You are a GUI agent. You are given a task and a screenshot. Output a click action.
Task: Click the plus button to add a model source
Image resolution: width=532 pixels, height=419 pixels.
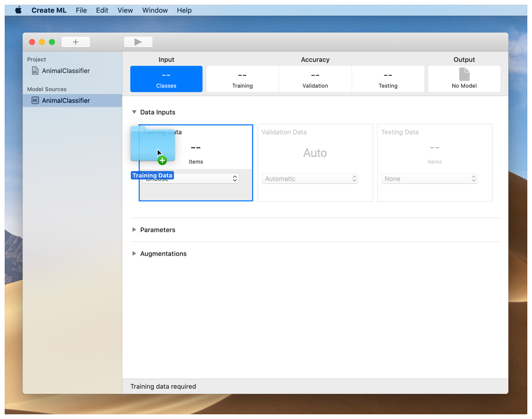pyautogui.click(x=76, y=42)
